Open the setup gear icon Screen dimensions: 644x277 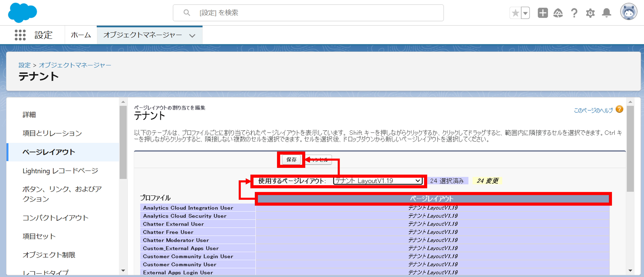tap(590, 13)
